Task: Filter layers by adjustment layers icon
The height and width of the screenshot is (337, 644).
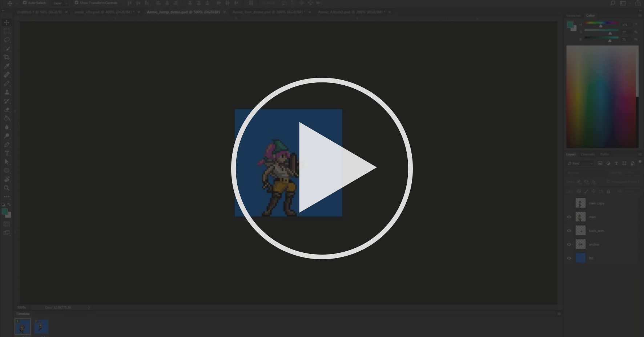Action: pos(608,163)
